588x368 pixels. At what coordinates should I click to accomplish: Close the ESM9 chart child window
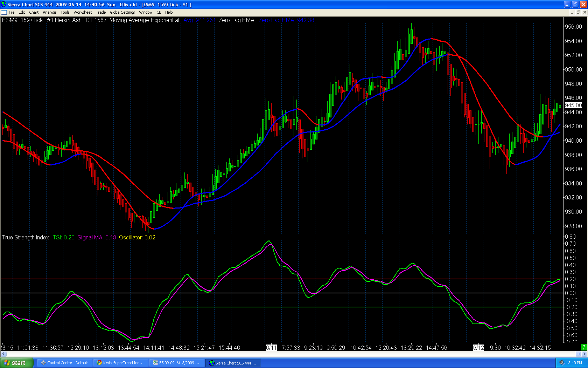click(584, 12)
